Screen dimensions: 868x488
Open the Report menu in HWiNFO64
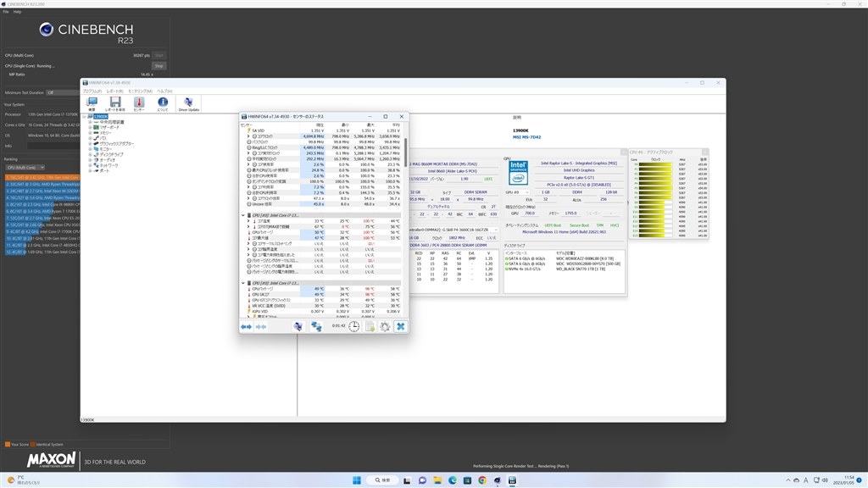[114, 91]
